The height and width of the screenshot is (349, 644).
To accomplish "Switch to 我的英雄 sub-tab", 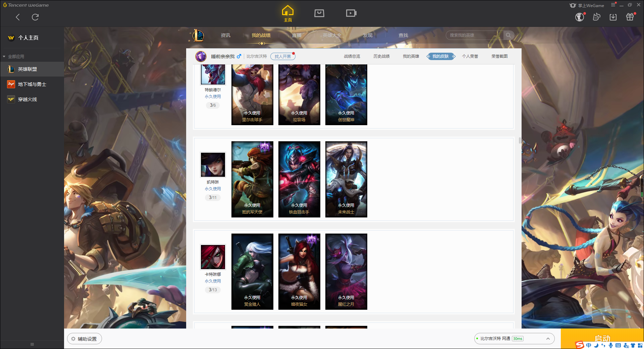I will click(411, 56).
